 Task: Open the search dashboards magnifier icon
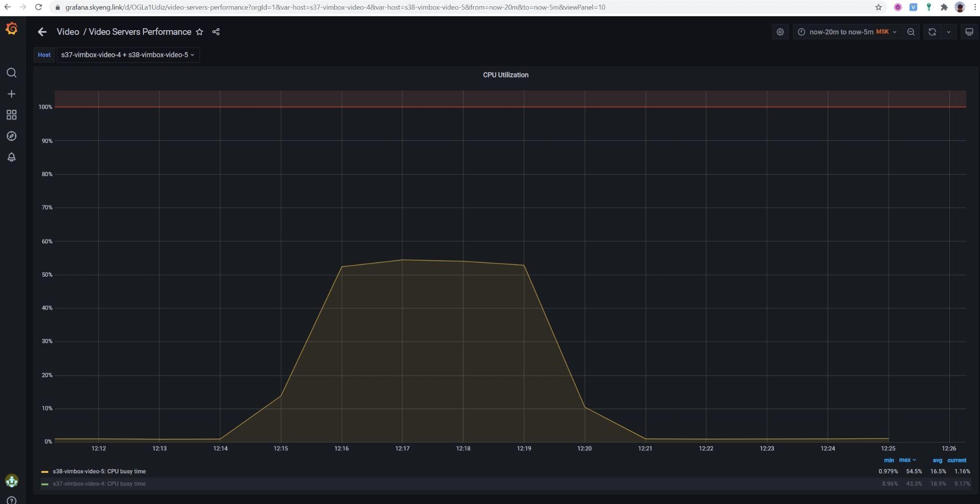tap(11, 73)
